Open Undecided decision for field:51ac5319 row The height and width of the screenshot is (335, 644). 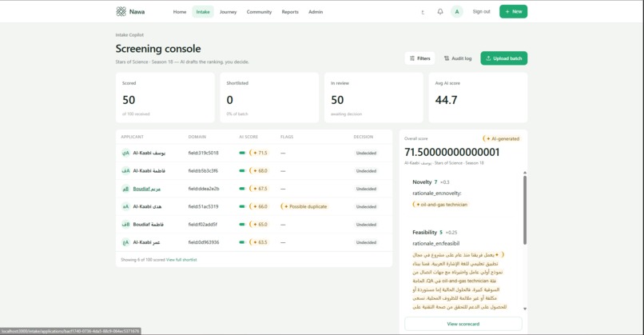click(x=366, y=206)
